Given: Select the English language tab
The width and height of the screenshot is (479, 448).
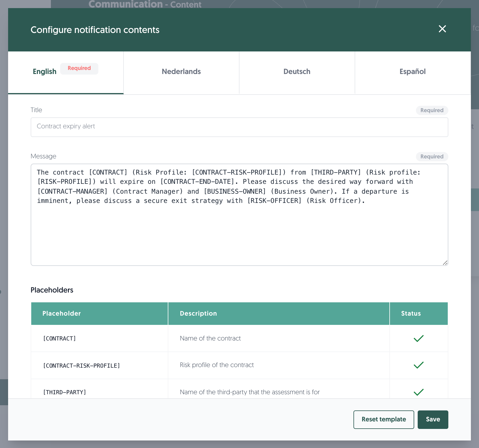Looking at the screenshot, I should point(66,73).
